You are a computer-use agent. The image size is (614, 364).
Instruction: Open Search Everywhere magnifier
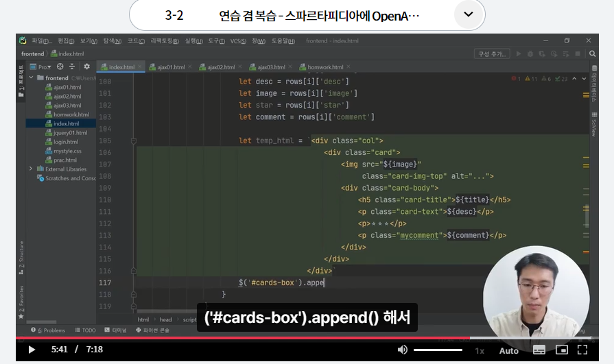(x=592, y=53)
